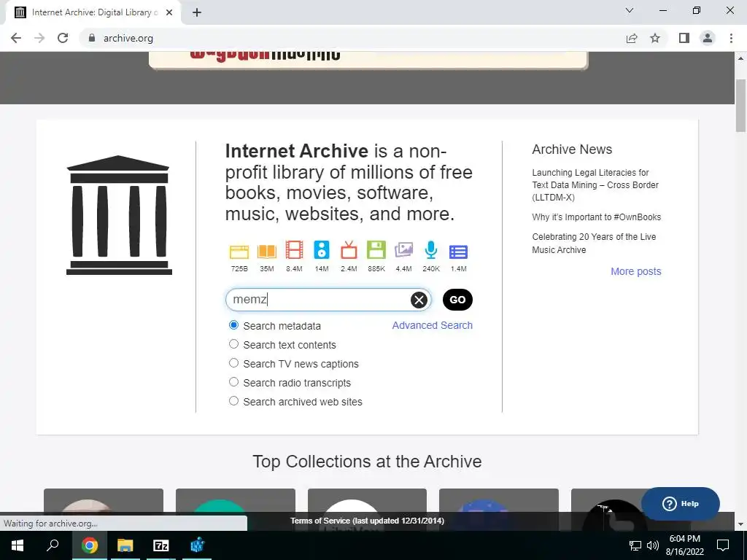Click the taskbar clock showing 6:04 PM
Viewport: 747px width, 560px height.
pos(684,545)
